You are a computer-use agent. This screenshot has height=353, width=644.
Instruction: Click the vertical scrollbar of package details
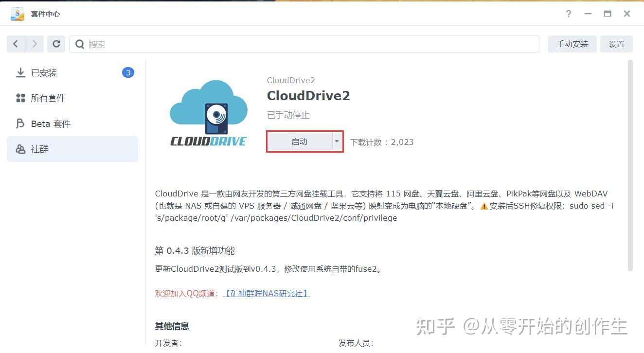(630, 165)
